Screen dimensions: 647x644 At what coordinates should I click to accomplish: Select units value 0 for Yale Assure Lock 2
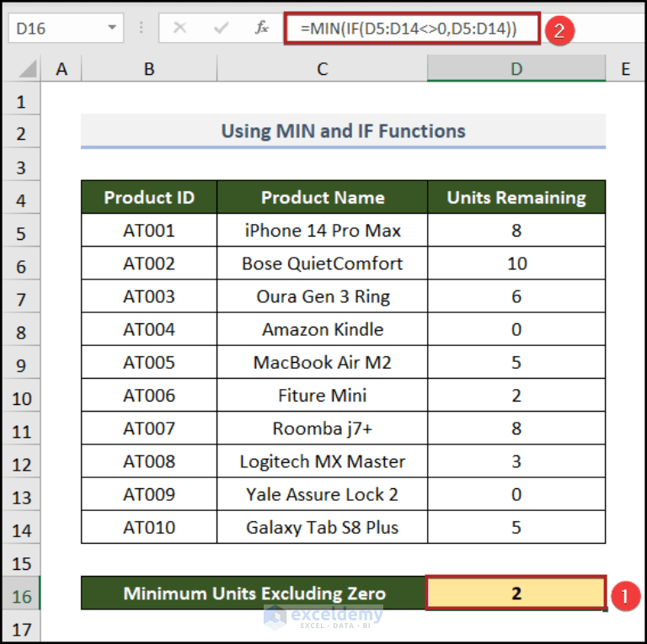pyautogui.click(x=516, y=494)
